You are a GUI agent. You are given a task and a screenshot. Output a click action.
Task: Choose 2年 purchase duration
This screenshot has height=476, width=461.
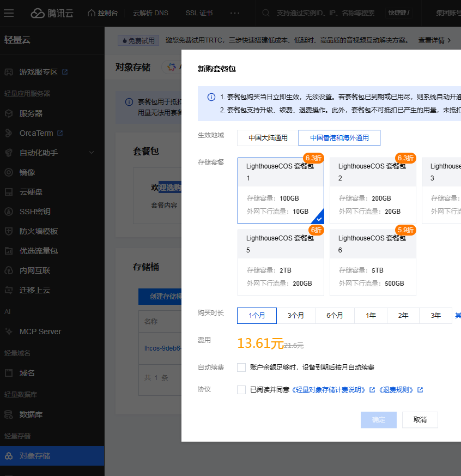point(403,316)
